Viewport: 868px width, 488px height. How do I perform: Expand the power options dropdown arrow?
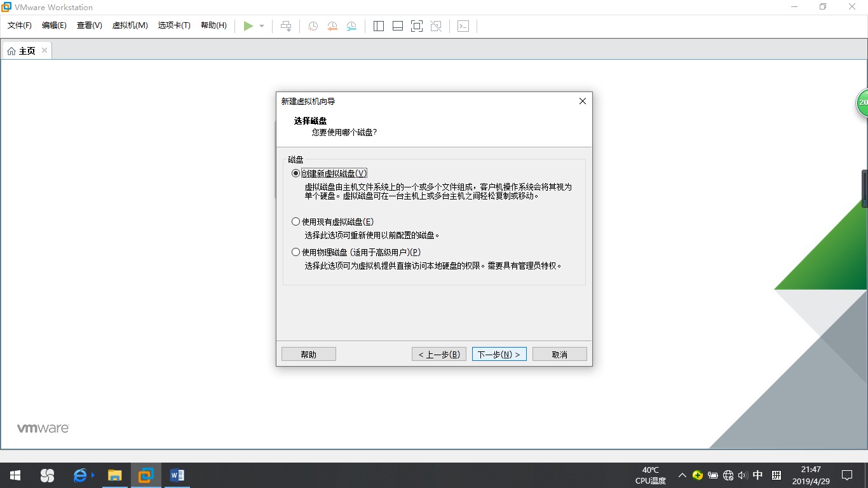tap(262, 26)
